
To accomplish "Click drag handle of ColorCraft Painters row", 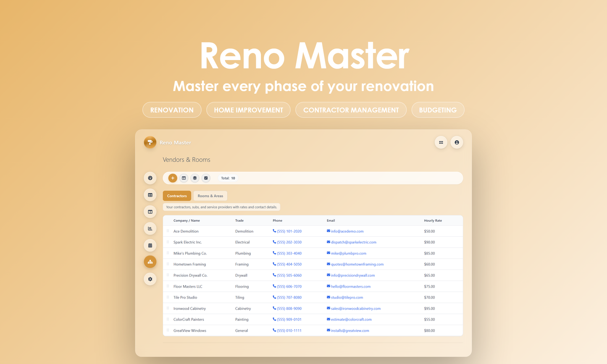I will coord(168,319).
